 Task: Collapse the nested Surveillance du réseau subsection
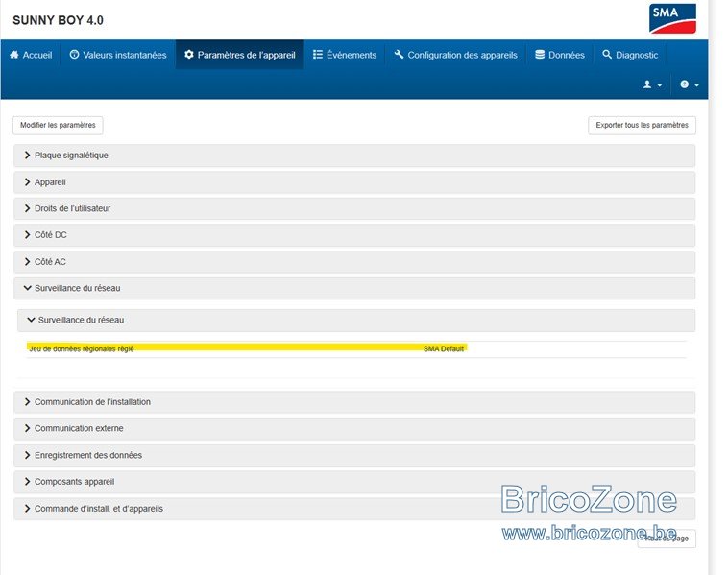click(x=356, y=321)
